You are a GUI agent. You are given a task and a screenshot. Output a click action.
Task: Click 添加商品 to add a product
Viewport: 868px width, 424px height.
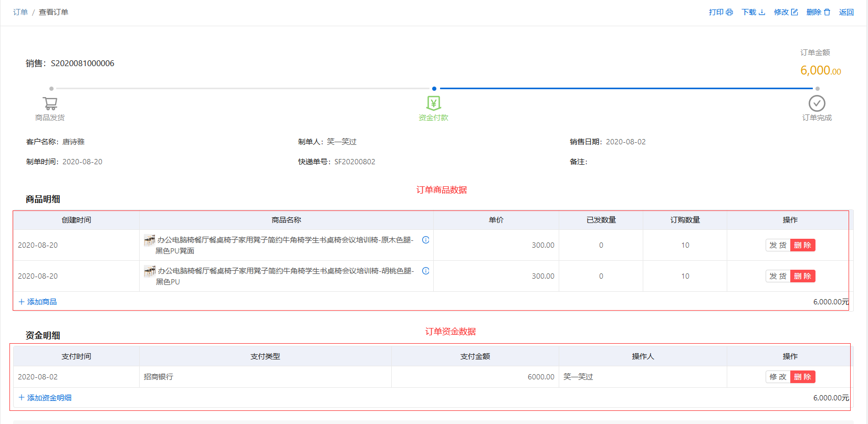(38, 302)
